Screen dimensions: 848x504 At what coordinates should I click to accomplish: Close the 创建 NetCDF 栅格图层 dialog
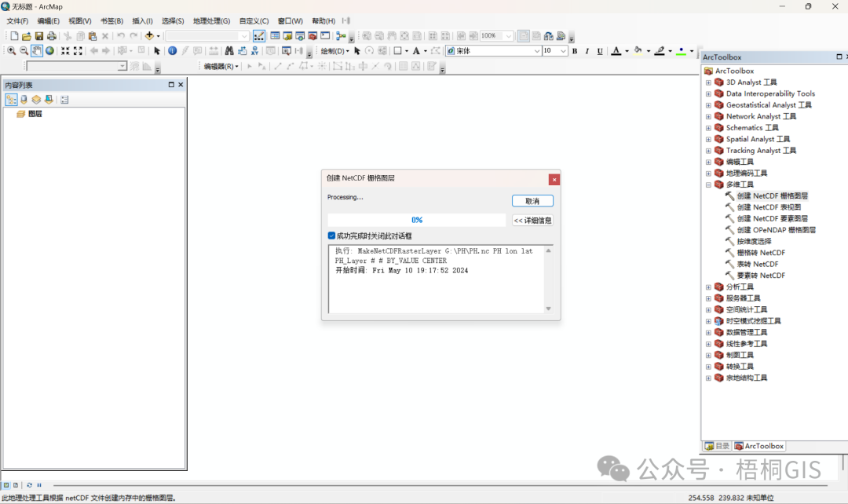[554, 180]
